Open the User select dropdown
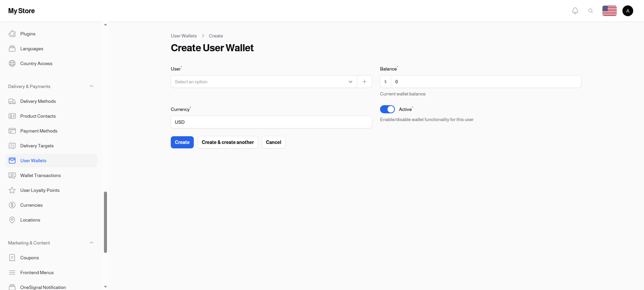 point(264,82)
